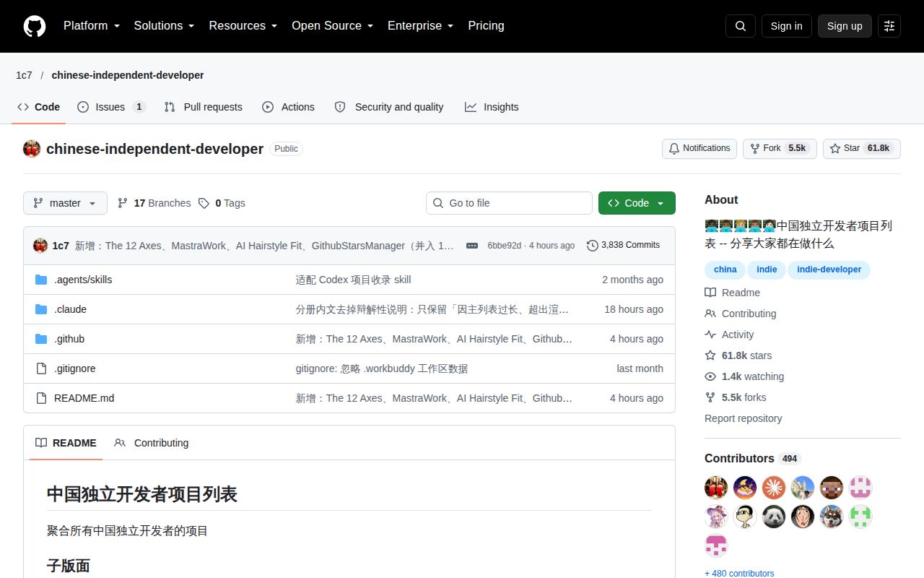Image resolution: width=924 pixels, height=578 pixels.
Task: Switch to the Pull requests tab
Action: coord(204,107)
